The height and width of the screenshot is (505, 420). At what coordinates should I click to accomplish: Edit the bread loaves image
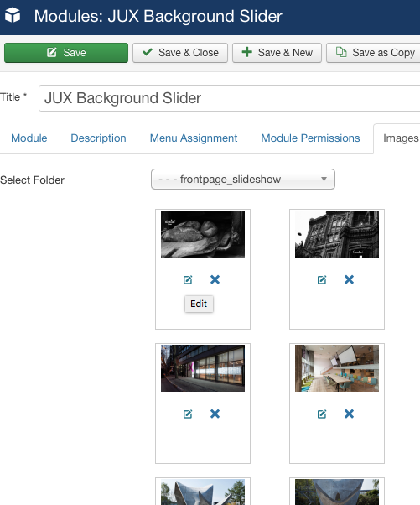point(188,279)
